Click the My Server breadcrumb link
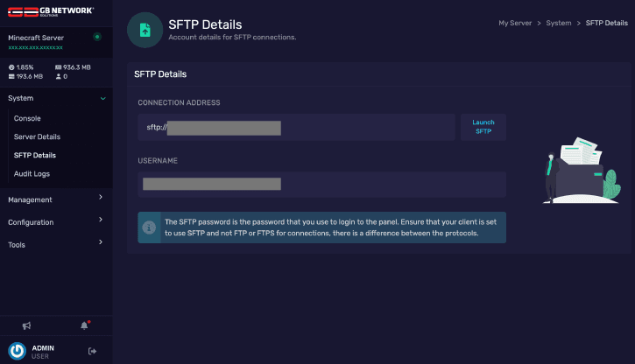Viewport: 635px width, 364px height. [x=516, y=23]
